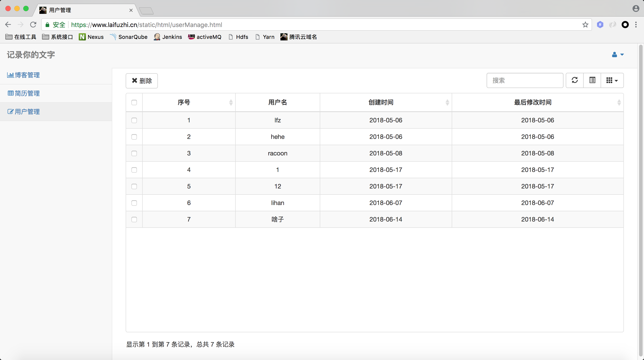Sort by 创建时间 column
The height and width of the screenshot is (360, 644).
coord(381,102)
